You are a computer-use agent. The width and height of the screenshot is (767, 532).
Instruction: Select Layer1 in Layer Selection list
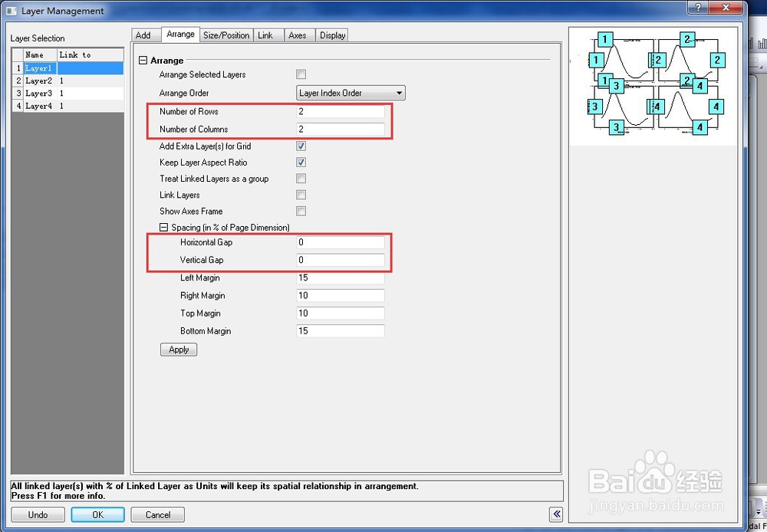click(x=68, y=68)
